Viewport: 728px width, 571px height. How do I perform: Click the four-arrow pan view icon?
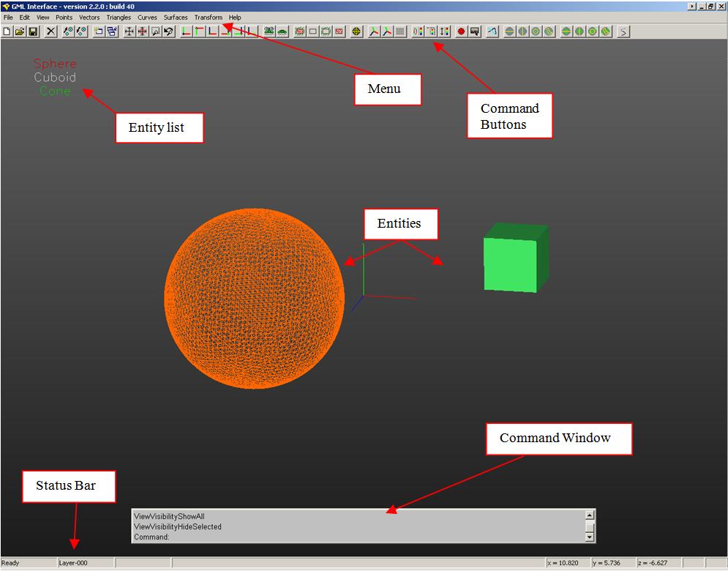point(129,31)
